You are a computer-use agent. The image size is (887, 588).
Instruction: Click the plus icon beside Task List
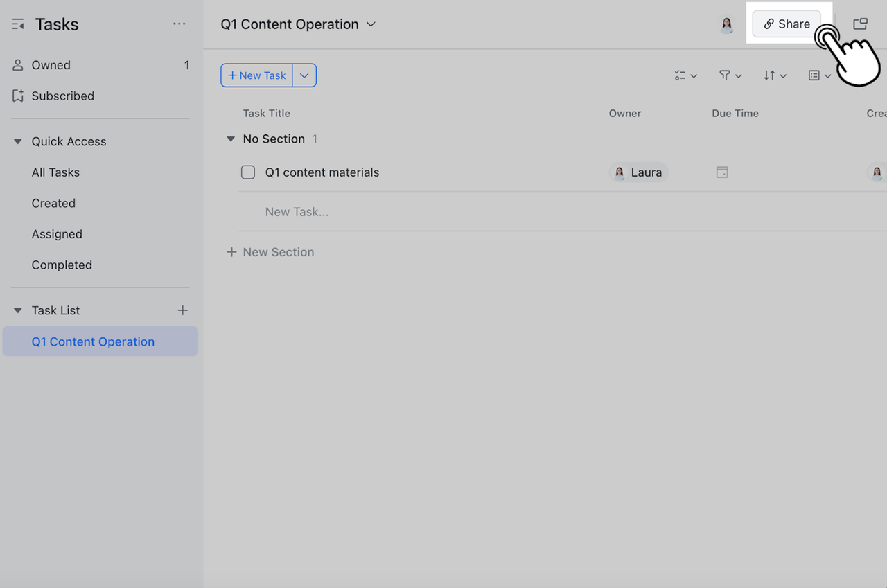[x=182, y=310]
